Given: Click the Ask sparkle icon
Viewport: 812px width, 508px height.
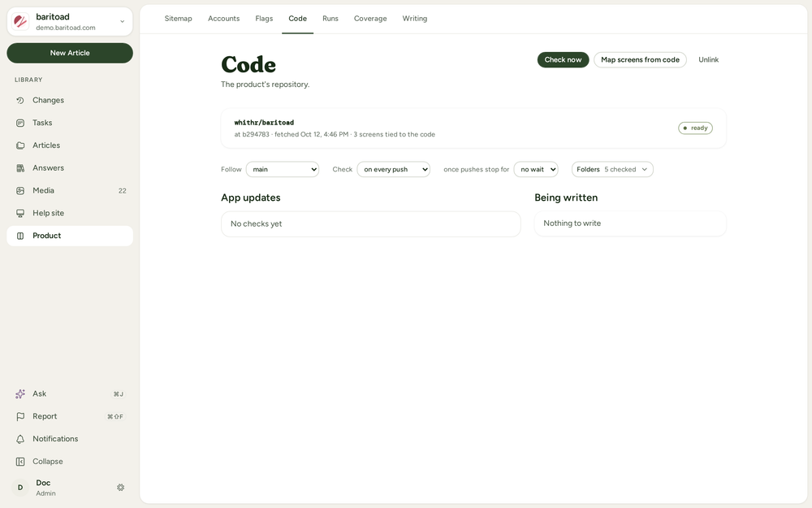Looking at the screenshot, I should click(x=20, y=394).
